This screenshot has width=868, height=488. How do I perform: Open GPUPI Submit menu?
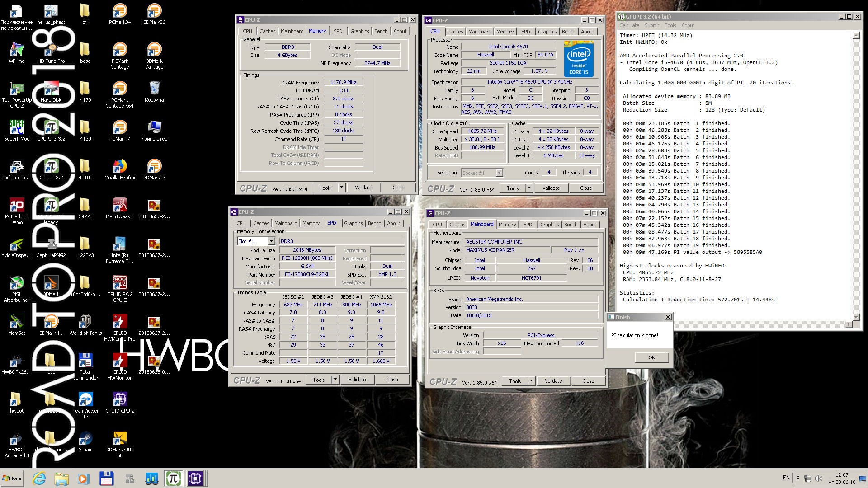click(651, 25)
